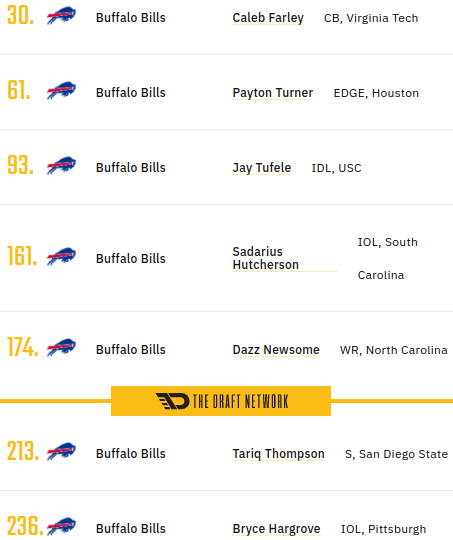Click the Bills logo beside pick 93
The image size is (453, 540).
coord(61,166)
